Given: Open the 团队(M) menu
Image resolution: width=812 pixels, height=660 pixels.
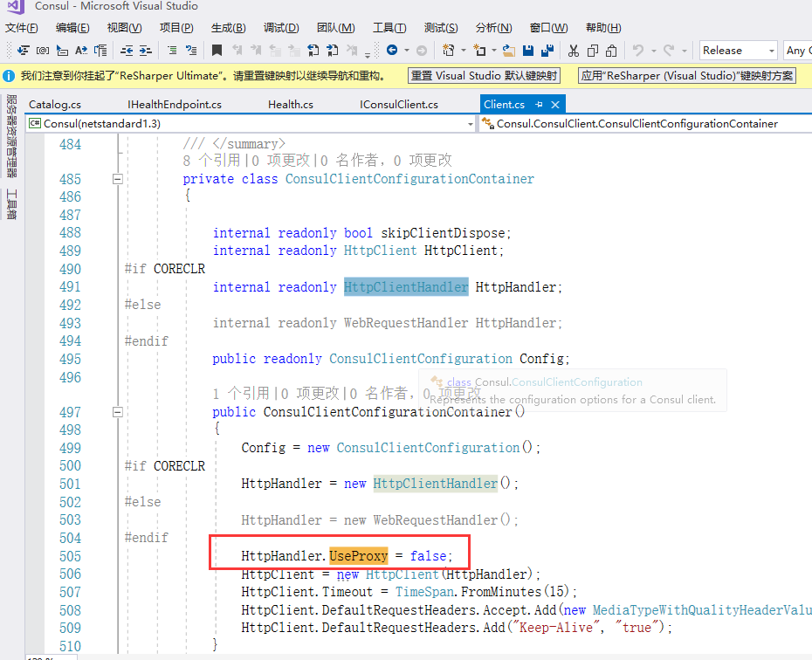Looking at the screenshot, I should click(335, 28).
